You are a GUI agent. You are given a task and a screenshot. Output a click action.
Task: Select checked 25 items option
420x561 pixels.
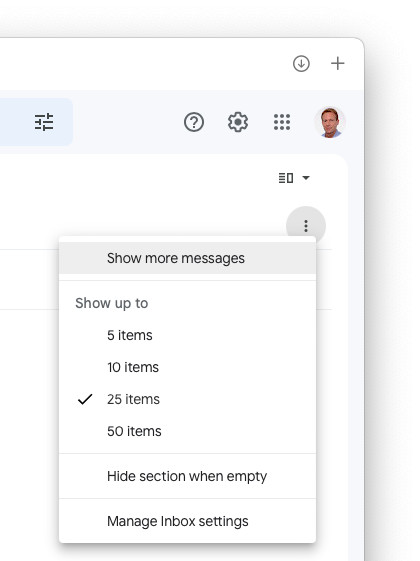pos(187,399)
